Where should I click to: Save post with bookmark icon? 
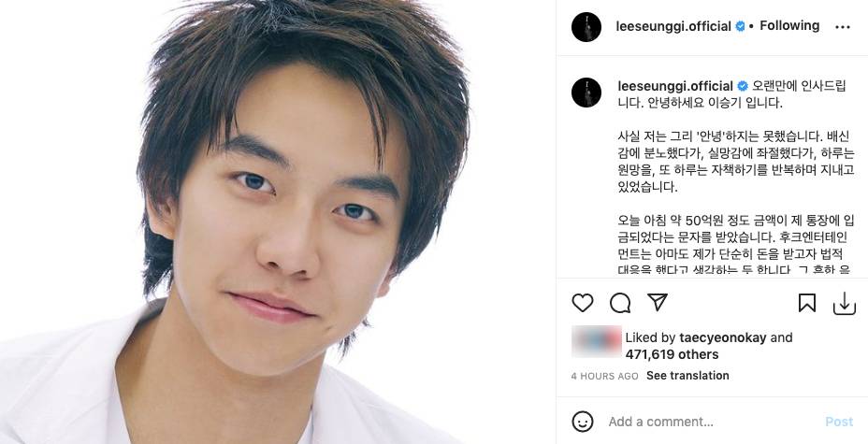[807, 303]
